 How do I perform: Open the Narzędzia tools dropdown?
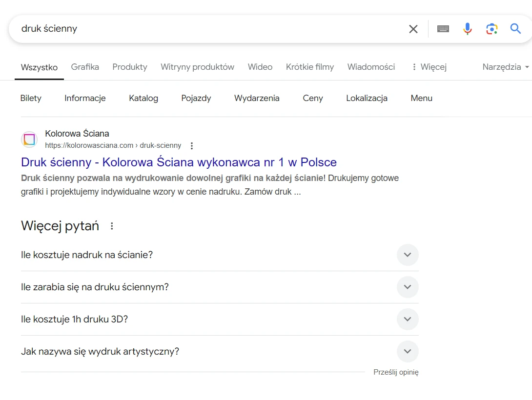click(506, 67)
